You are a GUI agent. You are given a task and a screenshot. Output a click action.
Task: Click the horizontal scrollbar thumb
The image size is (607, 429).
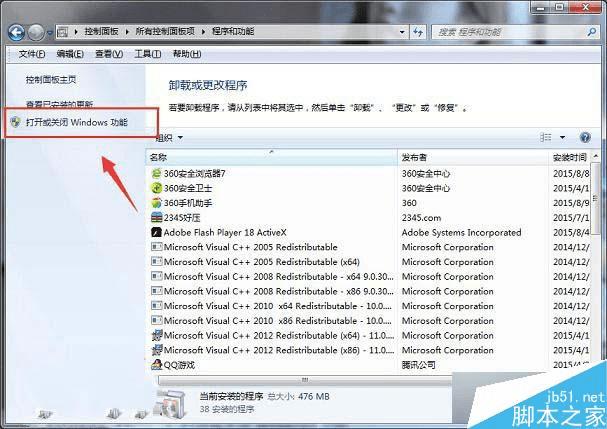click(x=305, y=380)
